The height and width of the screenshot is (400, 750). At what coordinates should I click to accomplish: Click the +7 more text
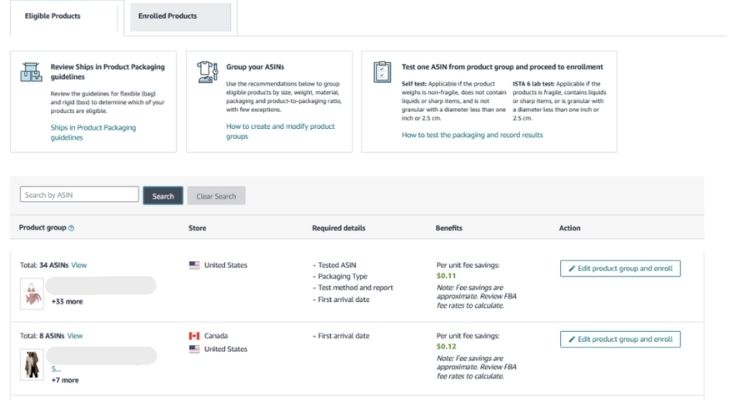(x=65, y=380)
